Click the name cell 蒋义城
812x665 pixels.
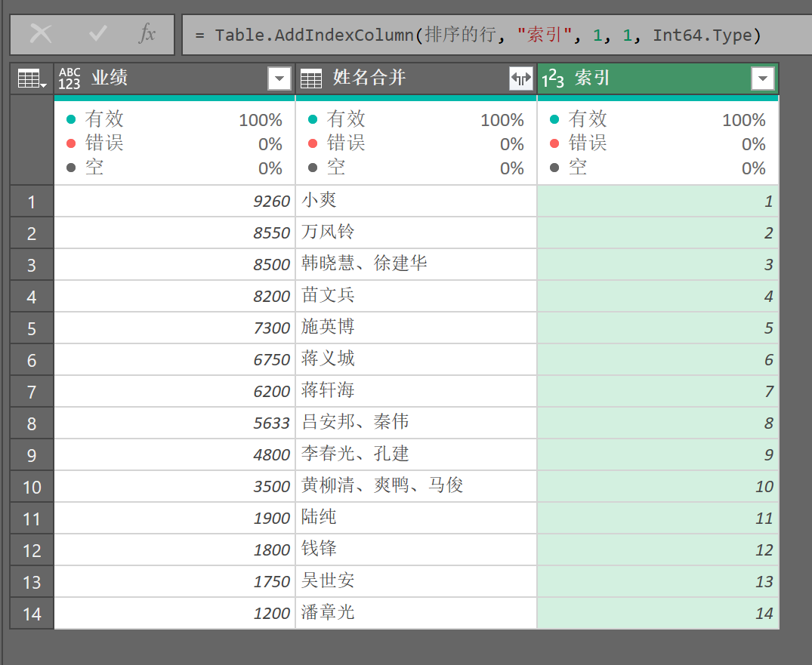[x=416, y=359]
